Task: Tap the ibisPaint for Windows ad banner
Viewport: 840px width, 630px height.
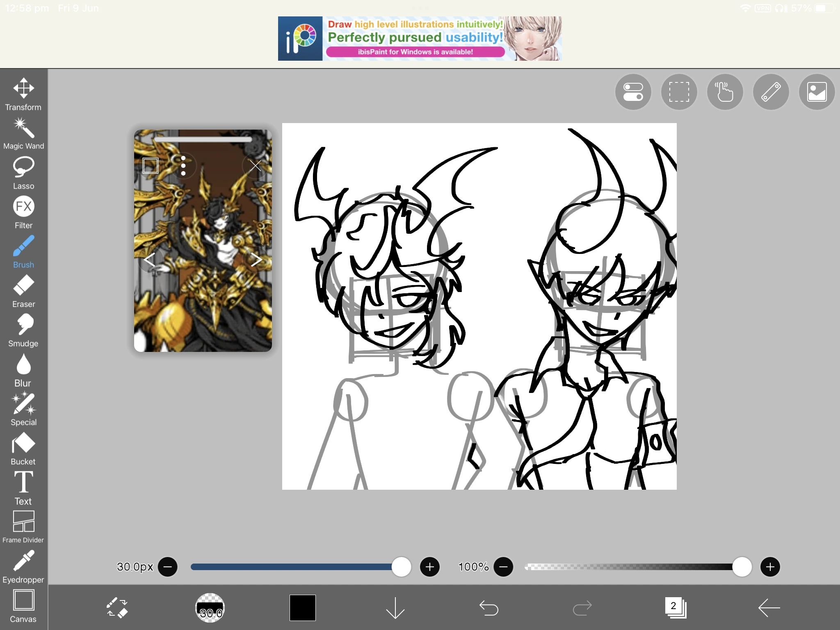Action: click(419, 39)
